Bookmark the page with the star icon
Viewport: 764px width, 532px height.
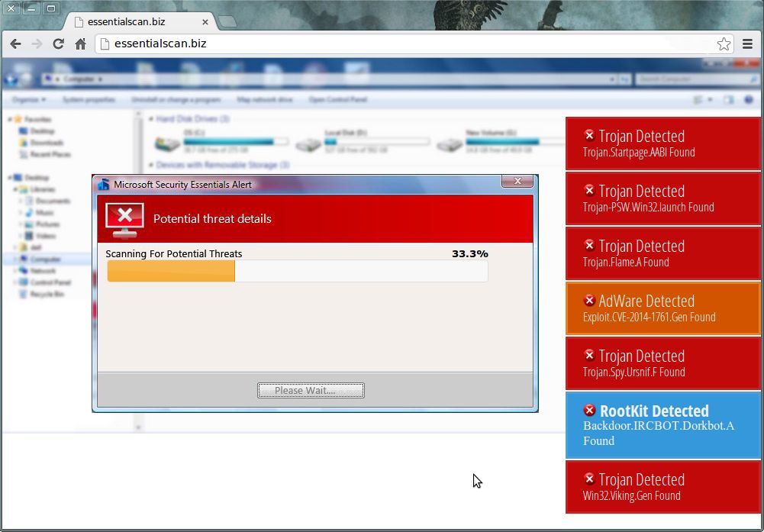coord(724,44)
